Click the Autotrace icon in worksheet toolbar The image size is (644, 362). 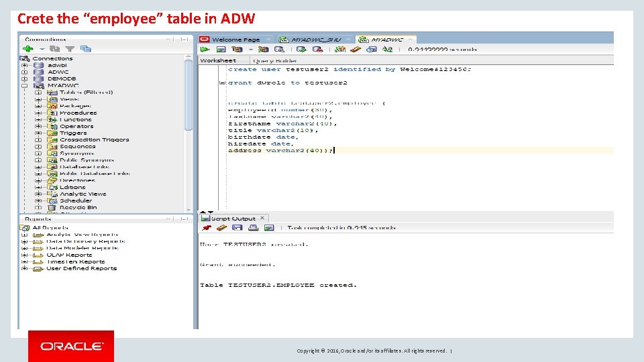tap(263, 49)
